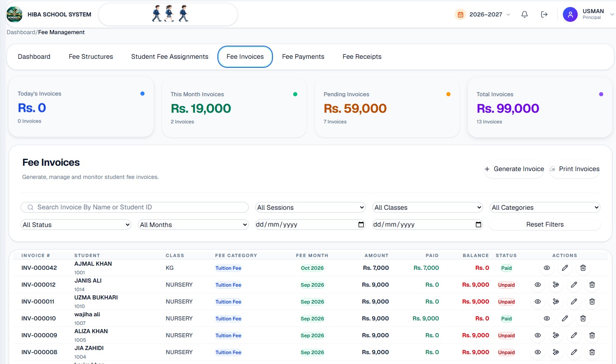Click the purple user avatar icon
The height and width of the screenshot is (364, 616).
tap(570, 14)
